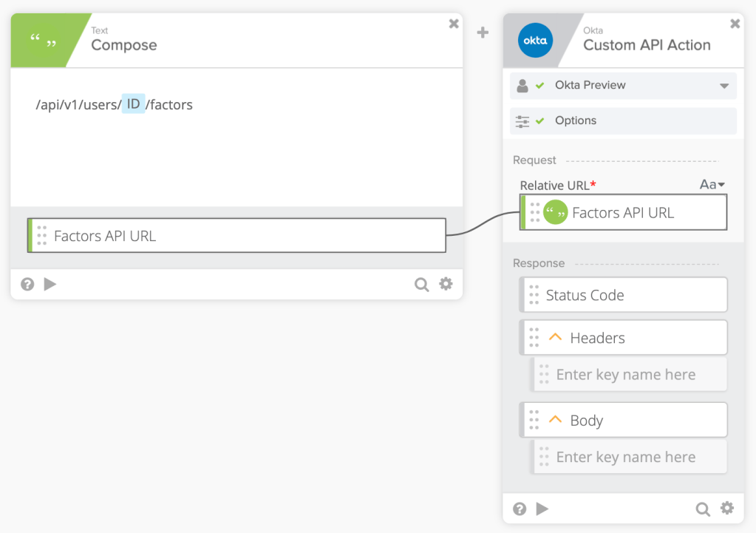756x533 pixels.
Task: Open the Aa field type dropdown
Action: [x=712, y=185]
